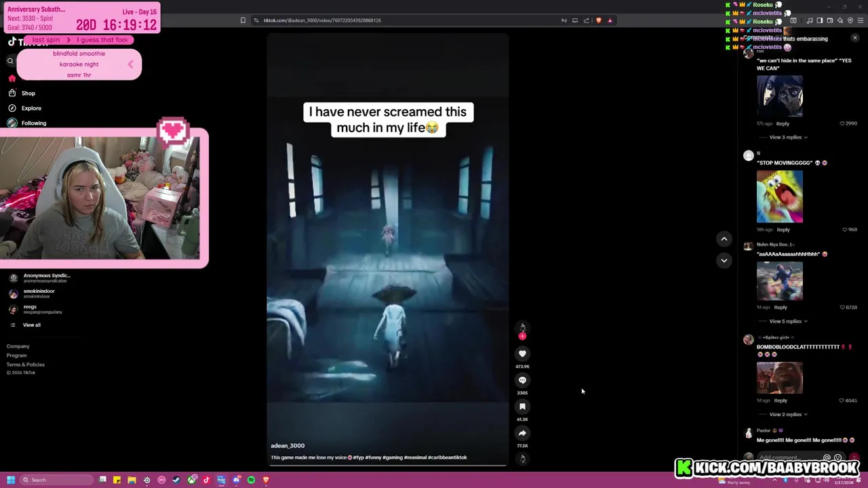Image resolution: width=868 pixels, height=488 pixels.
Task: Reply to the STOP MOVINGGGGG comment
Action: click(x=783, y=229)
